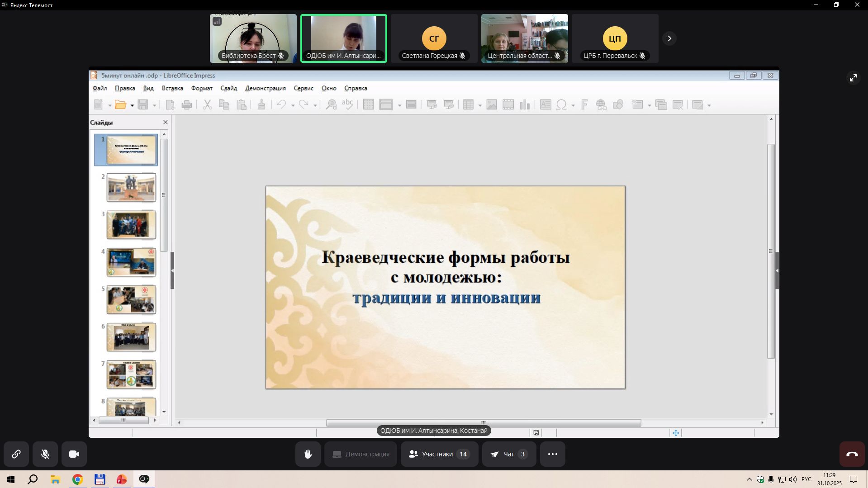Select slide 4 thumbnail in slide panel
Viewport: 868px width, 488px height.
click(131, 262)
